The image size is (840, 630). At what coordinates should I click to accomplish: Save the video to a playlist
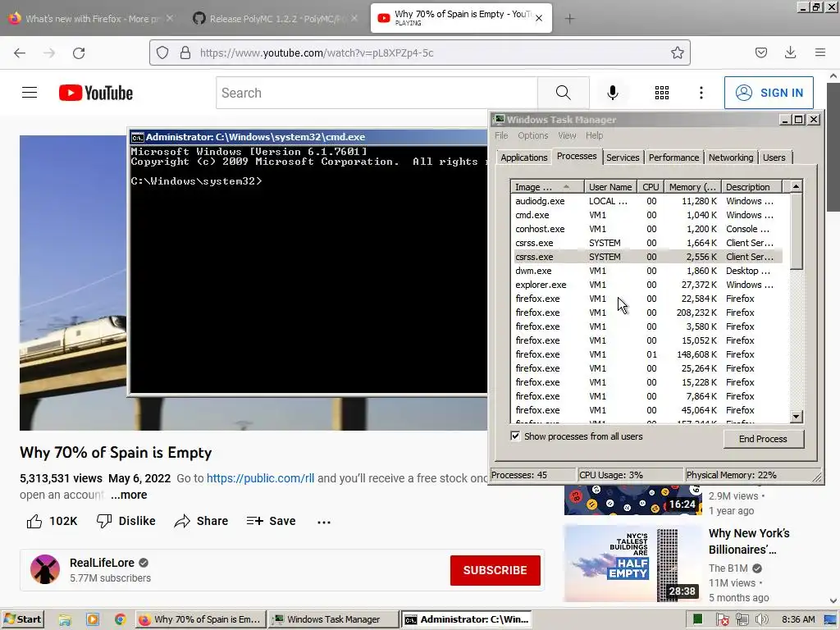(x=271, y=521)
